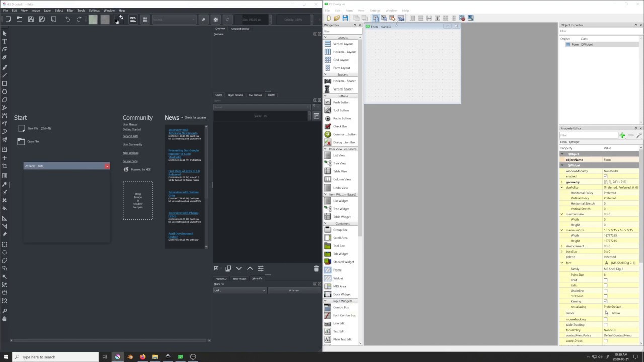This screenshot has width=644, height=362.
Task: Click the Lay Out Horizontally toolbar icon
Action: [412, 18]
